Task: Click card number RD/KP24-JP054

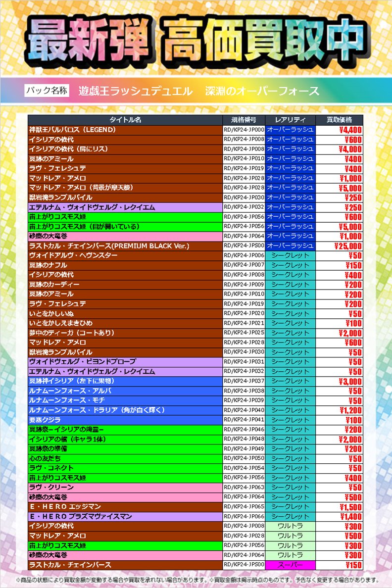Action: (244, 468)
